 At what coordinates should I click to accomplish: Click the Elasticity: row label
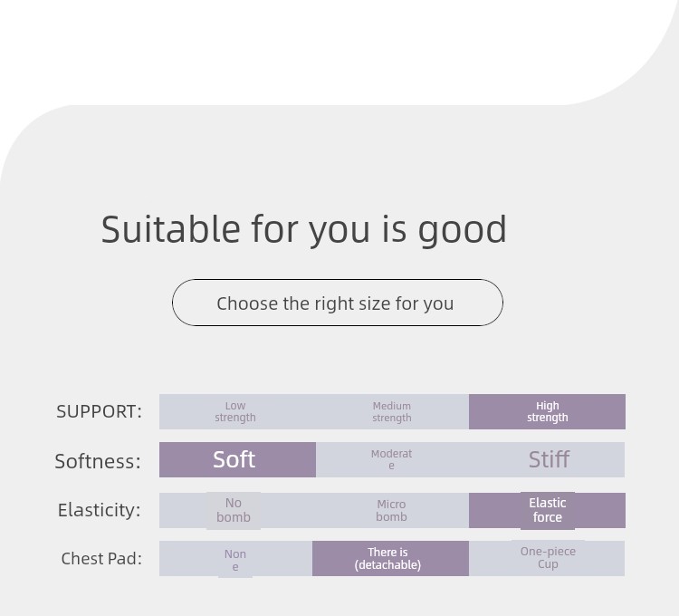tap(99, 510)
